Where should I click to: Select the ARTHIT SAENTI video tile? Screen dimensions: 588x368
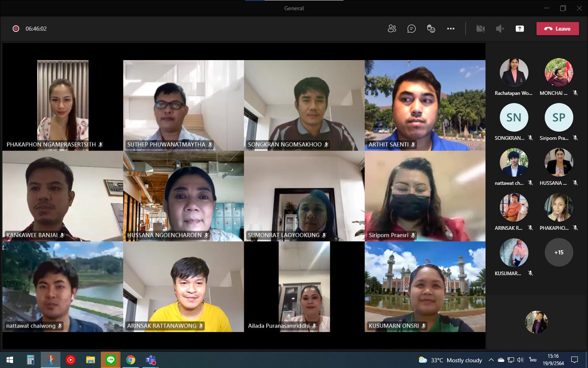coord(425,105)
